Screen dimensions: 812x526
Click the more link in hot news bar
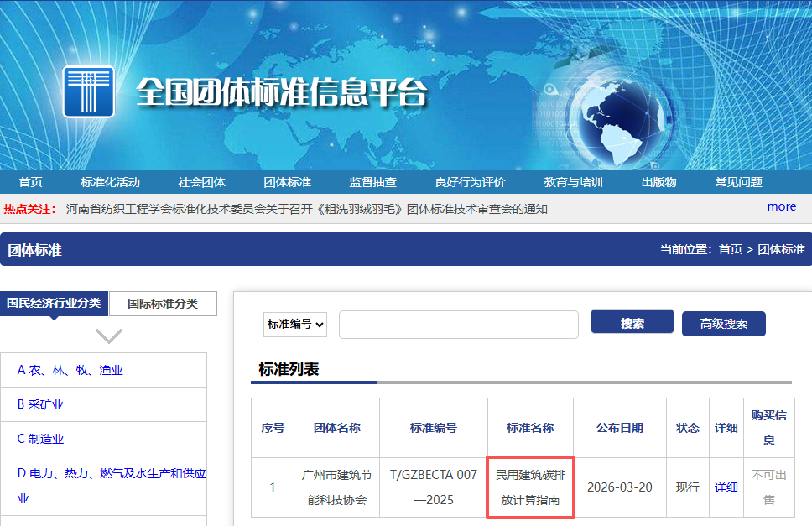(x=781, y=206)
